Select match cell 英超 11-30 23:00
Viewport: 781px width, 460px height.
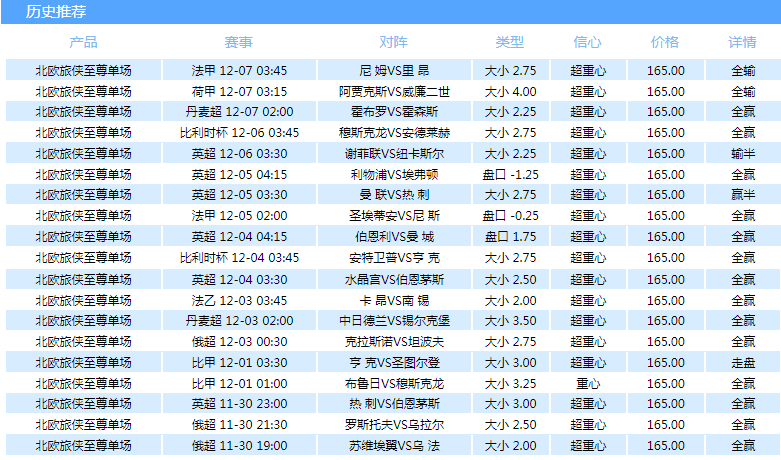(239, 404)
